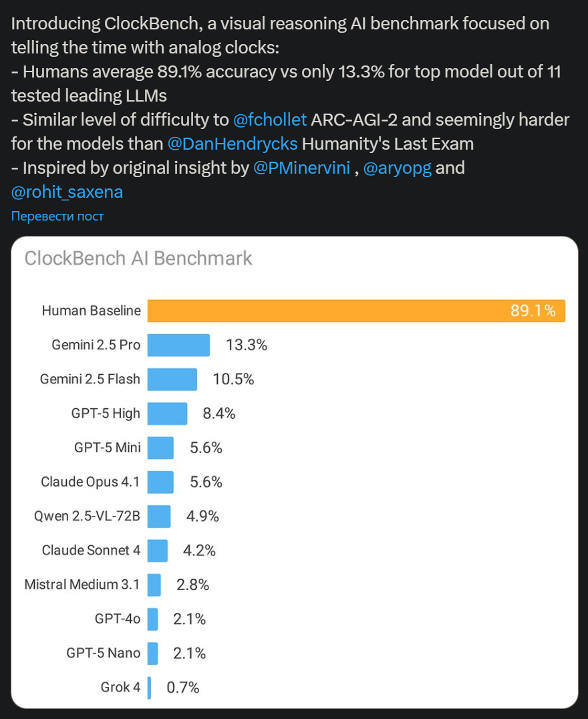Click the "Перевести пост" translate link
The width and height of the screenshot is (588, 719).
click(x=57, y=216)
